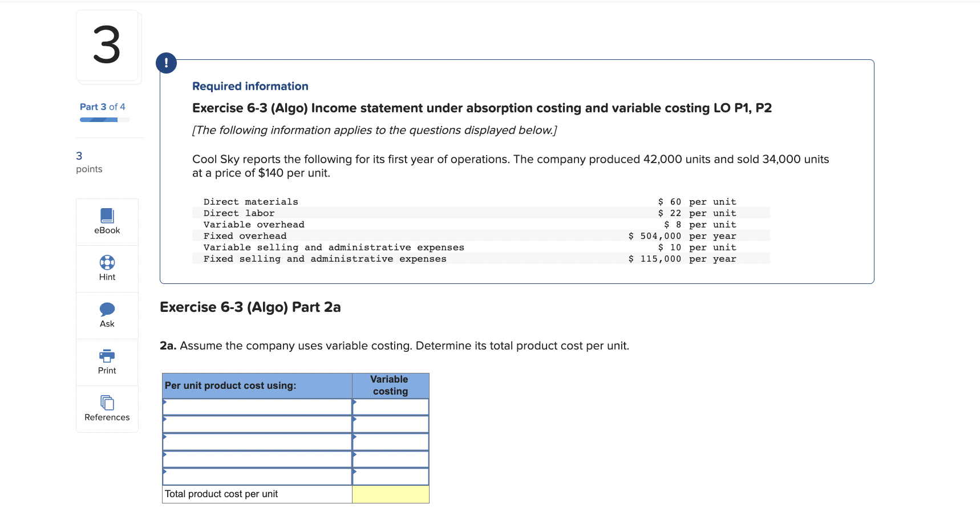Click the Hint icon for assistance

tap(107, 268)
